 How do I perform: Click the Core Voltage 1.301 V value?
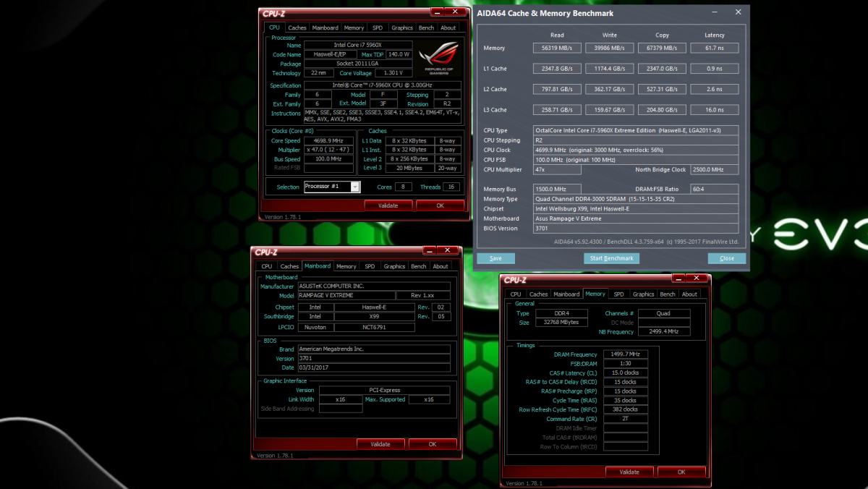pyautogui.click(x=394, y=73)
